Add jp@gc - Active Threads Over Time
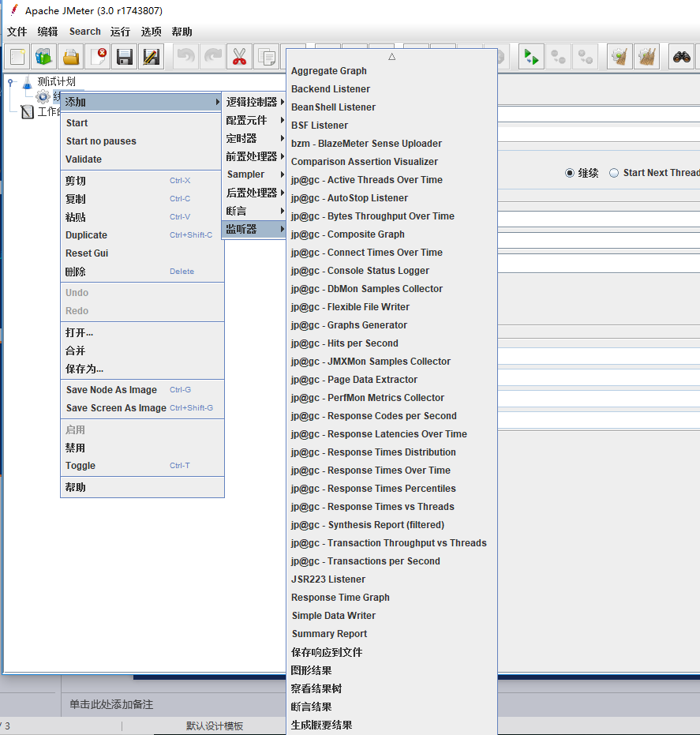Viewport: 700px width, 735px height. coord(391,179)
